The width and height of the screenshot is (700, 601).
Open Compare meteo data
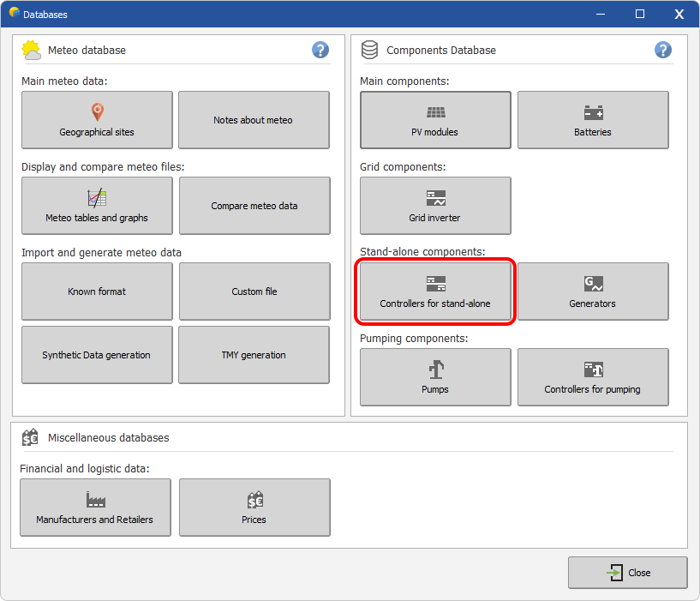click(x=254, y=206)
